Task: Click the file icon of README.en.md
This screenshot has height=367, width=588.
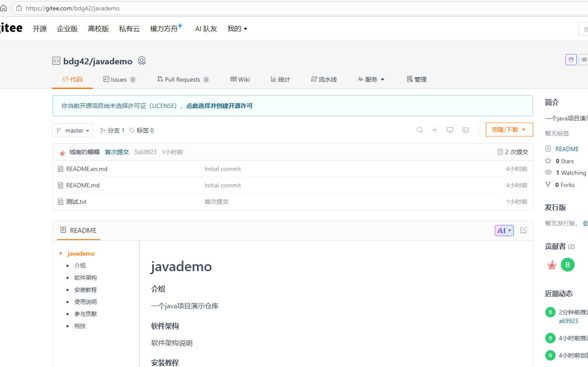Action: 61,169
